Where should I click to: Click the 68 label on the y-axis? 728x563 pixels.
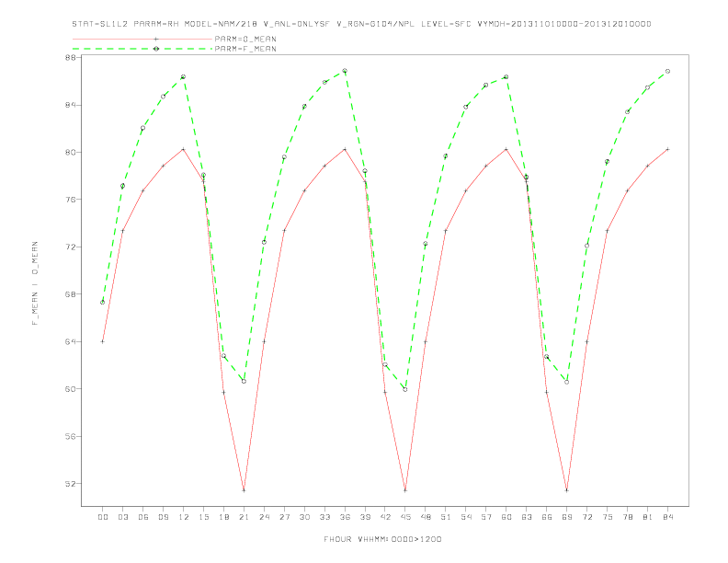click(x=71, y=294)
